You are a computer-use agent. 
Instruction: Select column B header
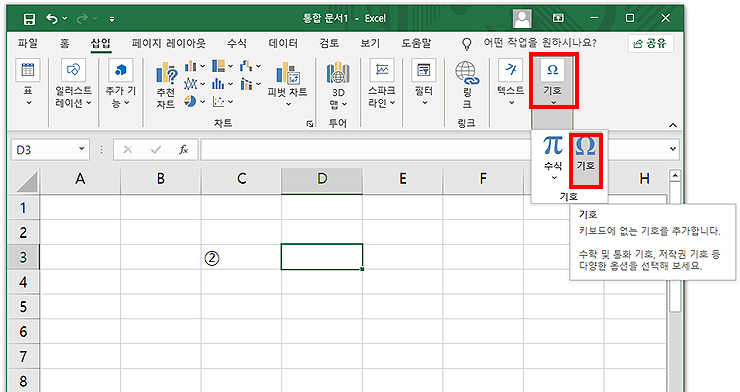(x=161, y=179)
